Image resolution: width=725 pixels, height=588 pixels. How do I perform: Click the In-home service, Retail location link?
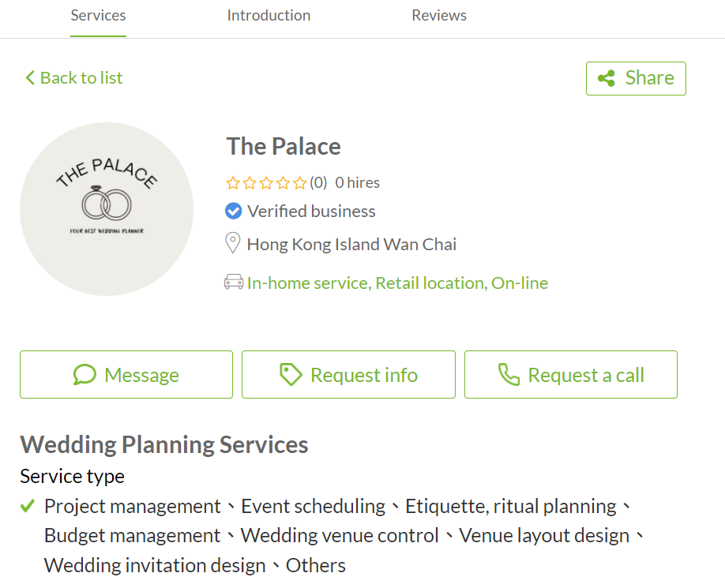[x=366, y=283]
